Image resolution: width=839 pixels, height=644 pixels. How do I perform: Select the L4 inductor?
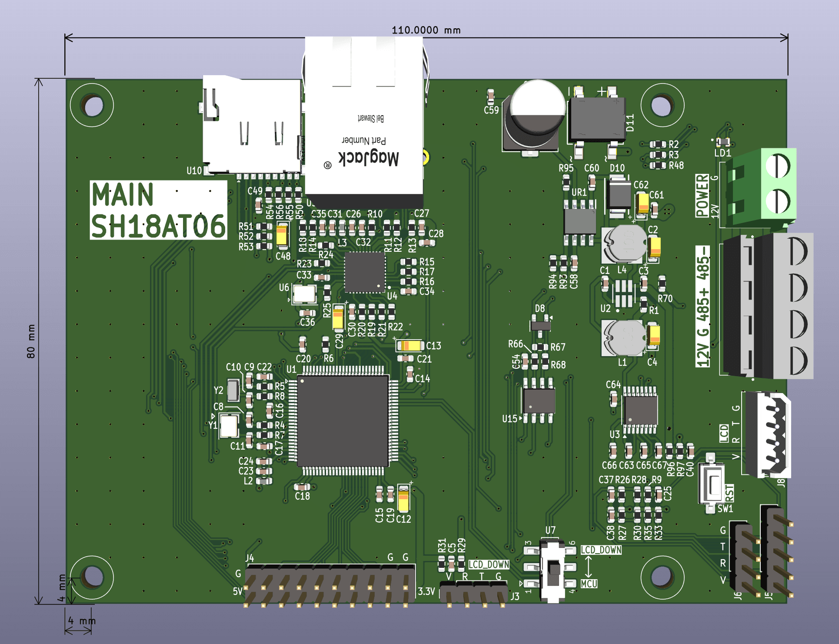626,244
